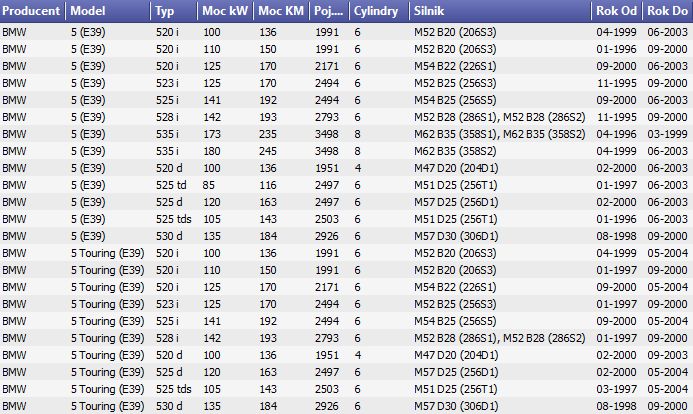Image resolution: width=693 pixels, height=414 pixels.
Task: Select "523 i" in the 5 Touring row
Action: pos(167,304)
